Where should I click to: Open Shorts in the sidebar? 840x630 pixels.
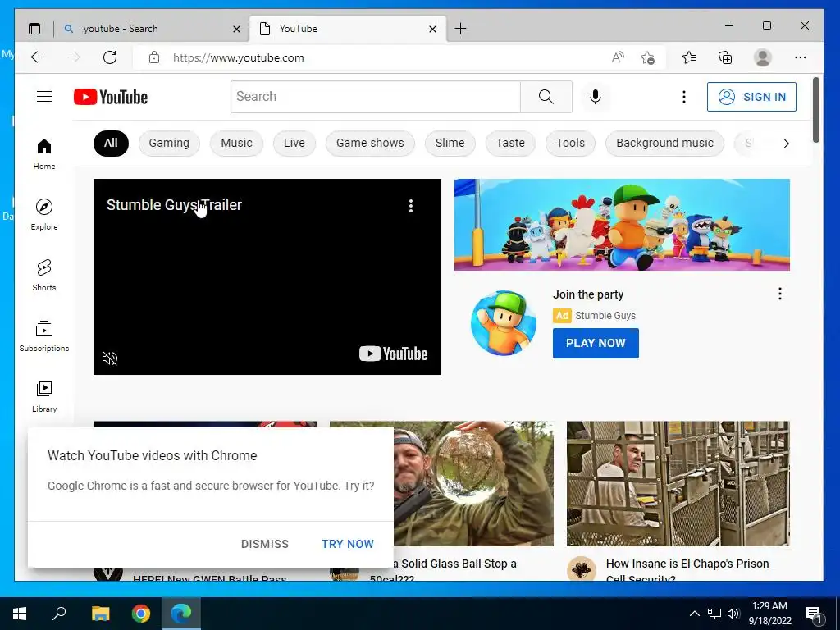(x=44, y=276)
